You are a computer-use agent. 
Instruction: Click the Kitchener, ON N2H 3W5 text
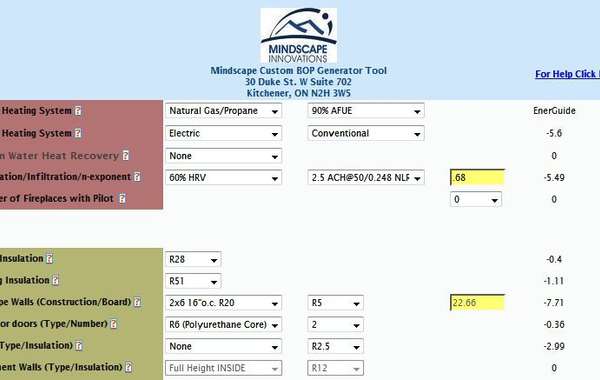[x=298, y=93]
